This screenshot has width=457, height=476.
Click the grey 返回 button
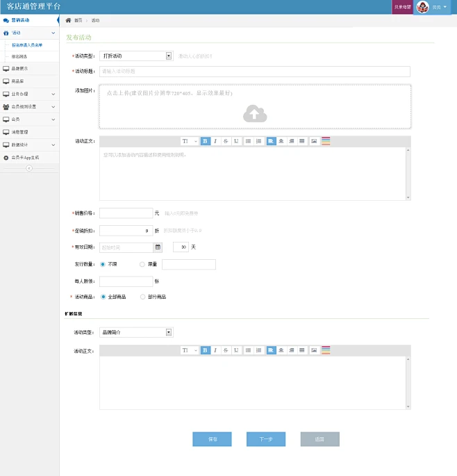click(320, 439)
